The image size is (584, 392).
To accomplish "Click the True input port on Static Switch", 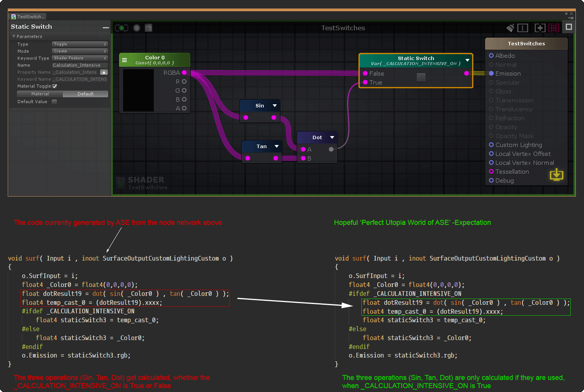I will [365, 82].
